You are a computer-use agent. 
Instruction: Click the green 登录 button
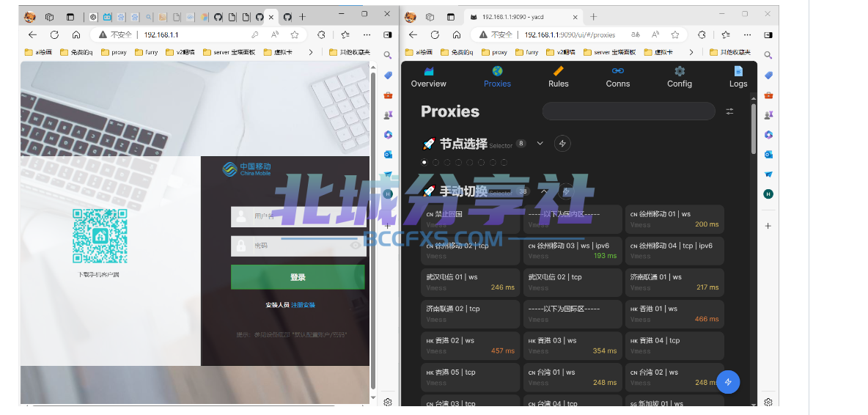pyautogui.click(x=298, y=277)
